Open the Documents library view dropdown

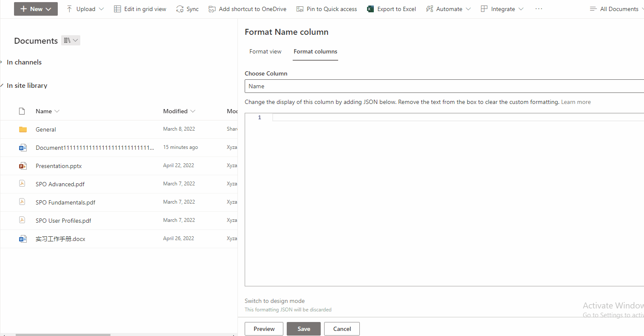pos(71,40)
